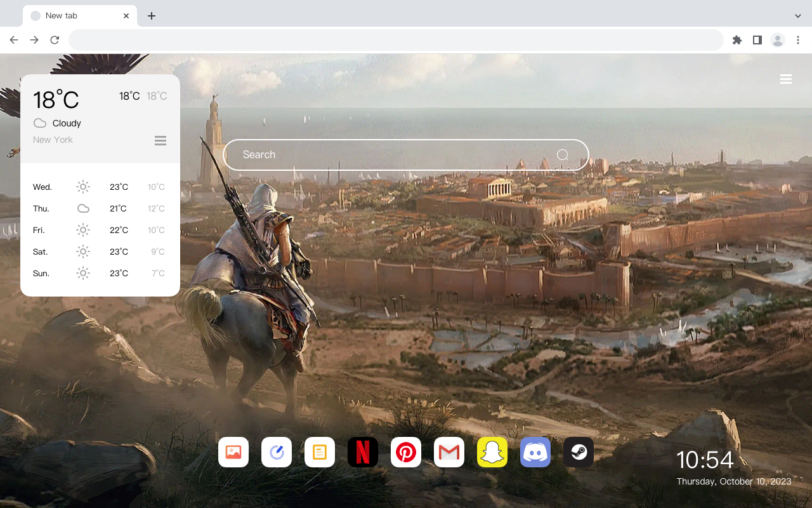Close the New tab tab
Screen dimensions: 812x508
click(x=126, y=16)
